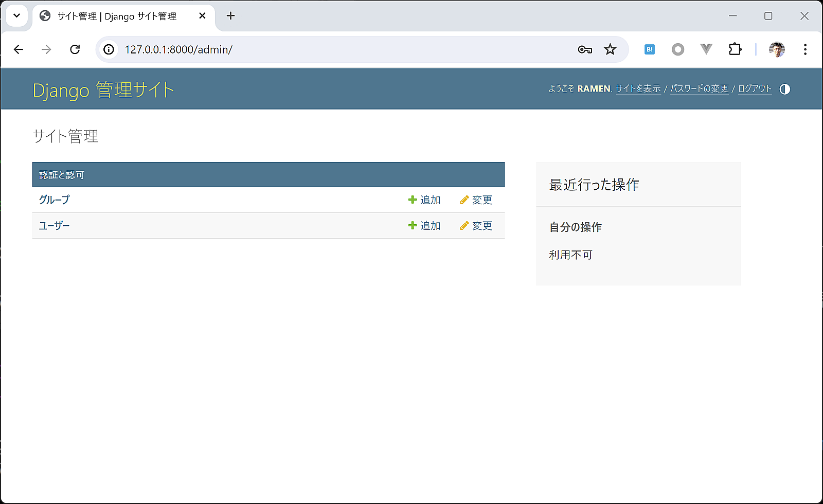
Task: Maximize the Chrome window
Action: point(768,16)
